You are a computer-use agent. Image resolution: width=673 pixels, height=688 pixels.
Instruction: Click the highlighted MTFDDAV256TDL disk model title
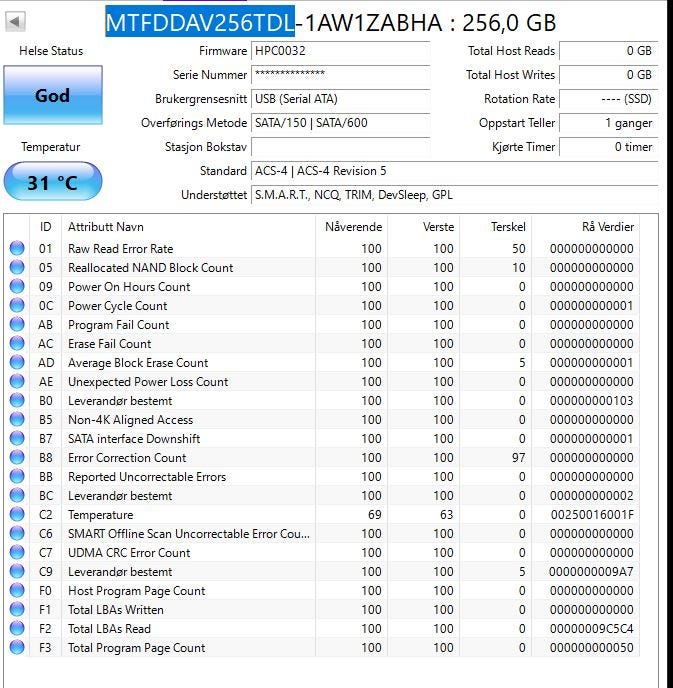[200, 22]
